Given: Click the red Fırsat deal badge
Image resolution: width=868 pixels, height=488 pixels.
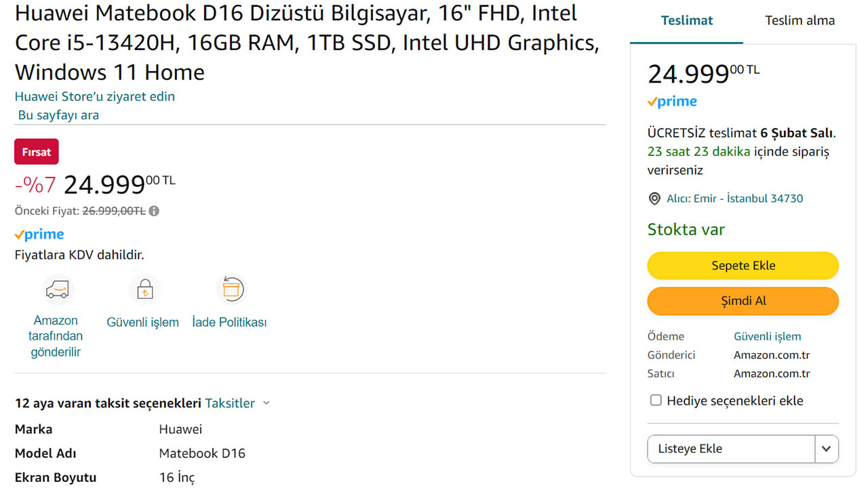Looking at the screenshot, I should click(x=37, y=152).
